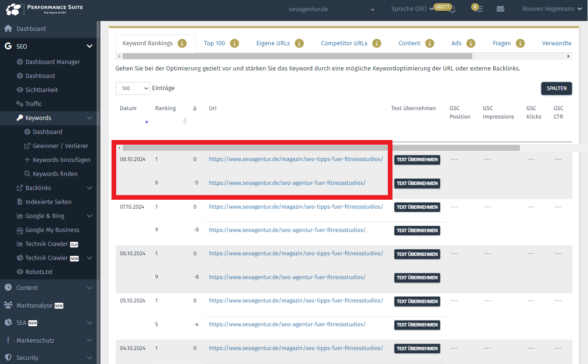Viewport: 588px width, 364px height.
Task: Click info icon next to Competitor URLs
Action: pos(377,43)
